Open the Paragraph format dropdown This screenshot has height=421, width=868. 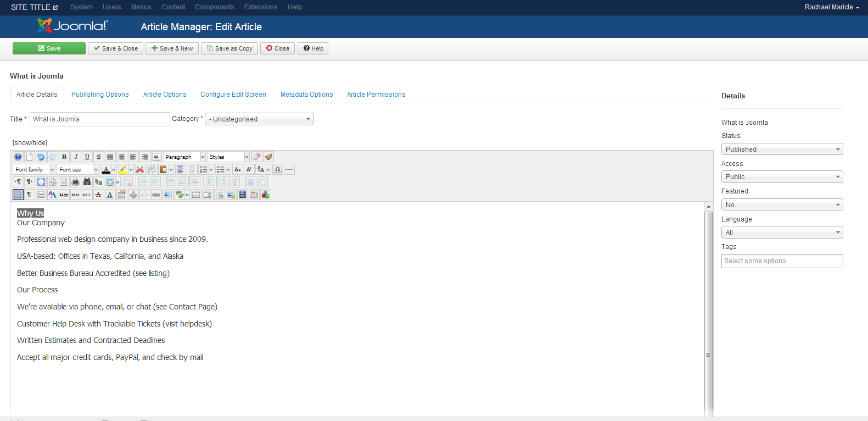click(184, 157)
